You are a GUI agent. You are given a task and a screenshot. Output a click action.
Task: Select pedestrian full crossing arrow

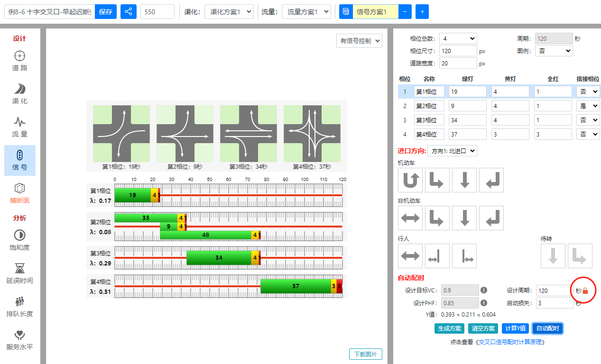(x=410, y=256)
